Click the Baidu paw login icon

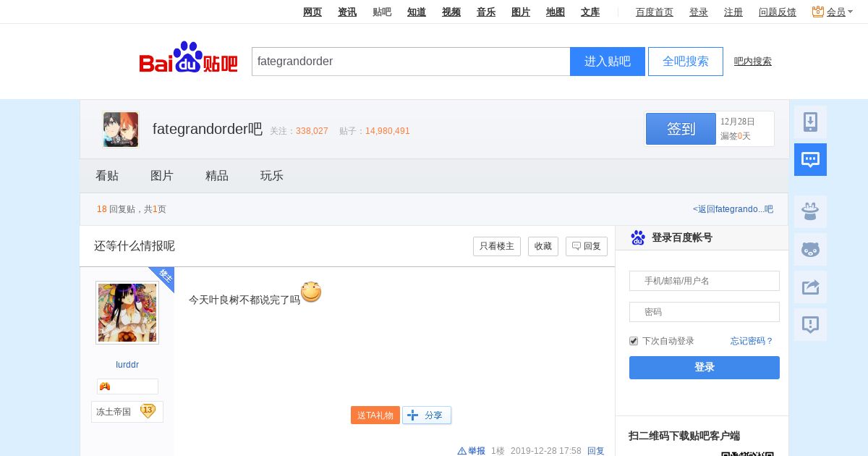click(638, 237)
